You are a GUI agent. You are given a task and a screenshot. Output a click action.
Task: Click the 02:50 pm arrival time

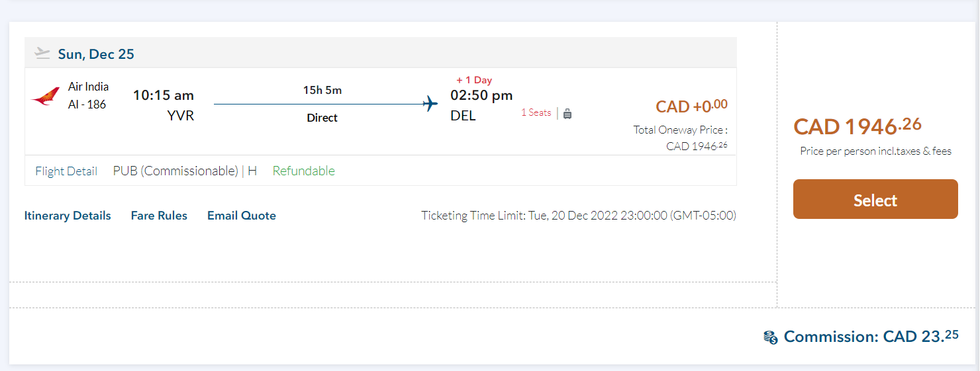(481, 95)
